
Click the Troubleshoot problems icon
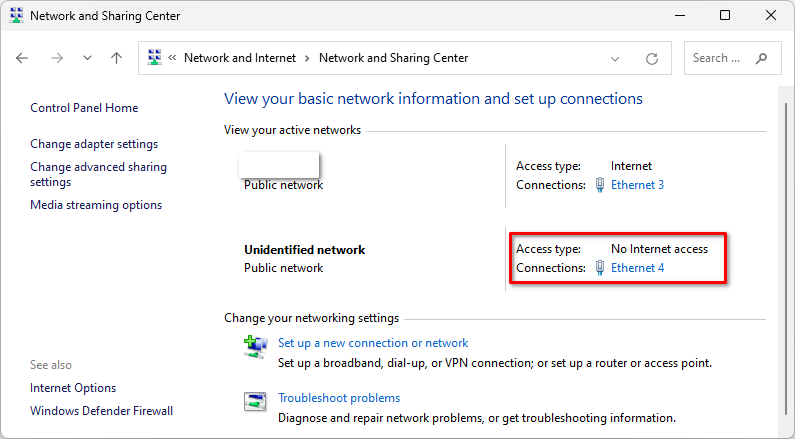pos(255,401)
